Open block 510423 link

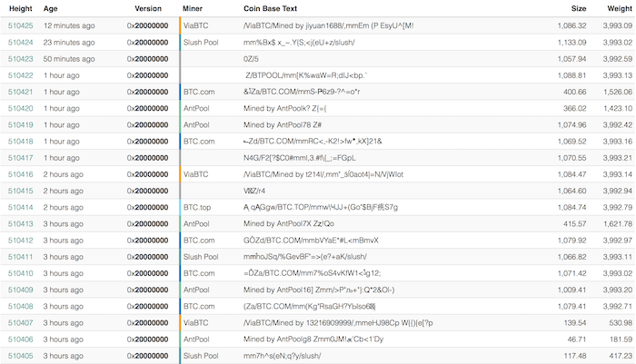click(x=20, y=59)
